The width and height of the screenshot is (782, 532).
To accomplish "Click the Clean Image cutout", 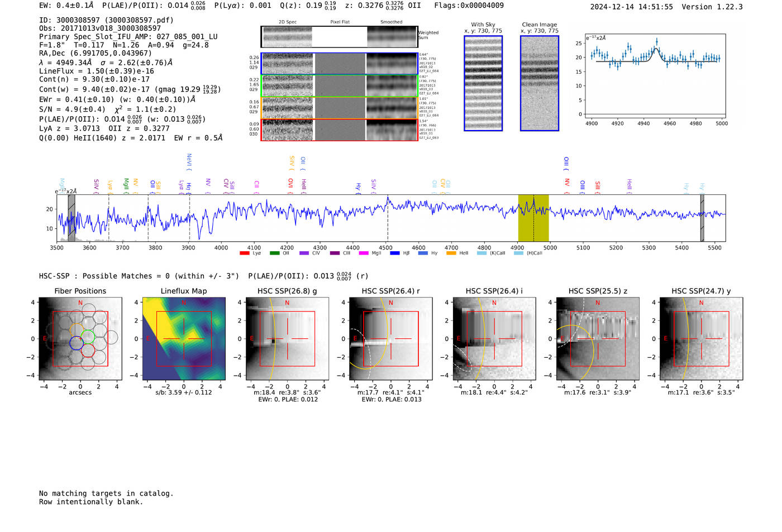I will click(x=540, y=83).
